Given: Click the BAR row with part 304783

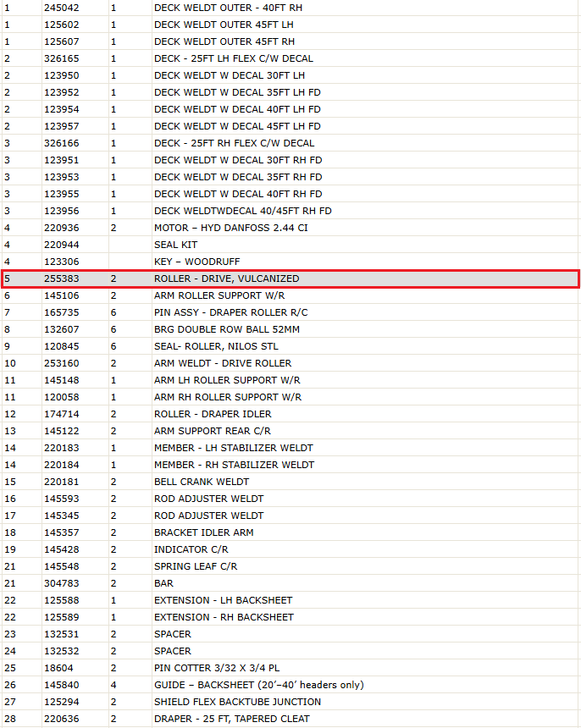Looking at the screenshot, I should [x=290, y=583].
